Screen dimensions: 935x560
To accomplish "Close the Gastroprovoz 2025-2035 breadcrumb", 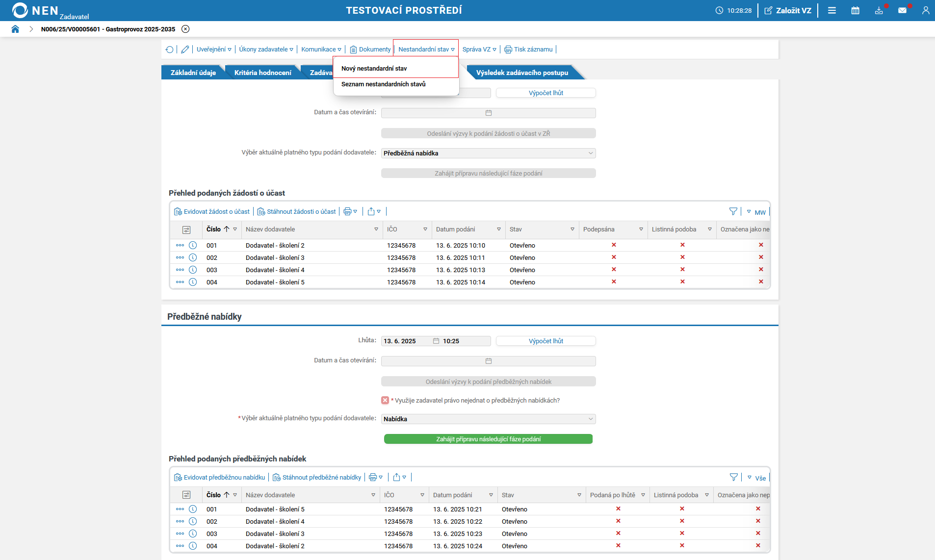I will [185, 29].
